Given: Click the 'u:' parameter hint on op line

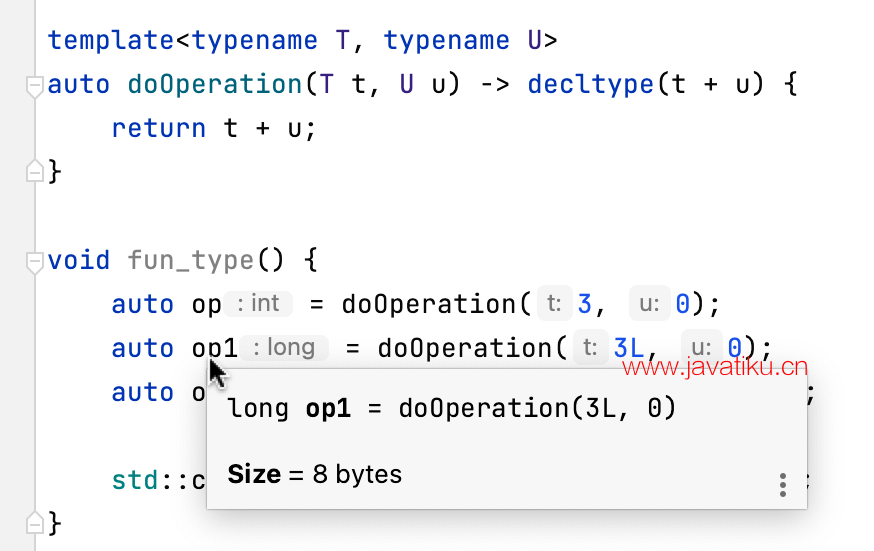Looking at the screenshot, I should pyautogui.click(x=649, y=304).
